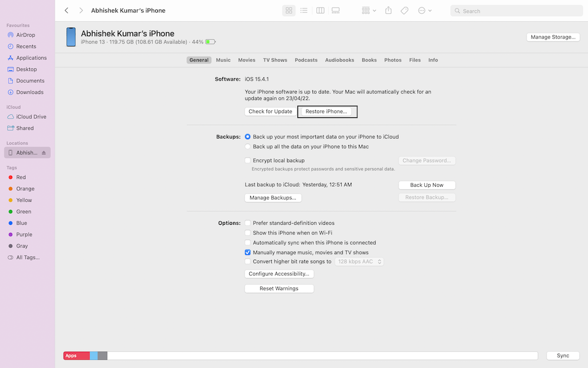Switch to the Music tab
The height and width of the screenshot is (368, 588).
223,60
